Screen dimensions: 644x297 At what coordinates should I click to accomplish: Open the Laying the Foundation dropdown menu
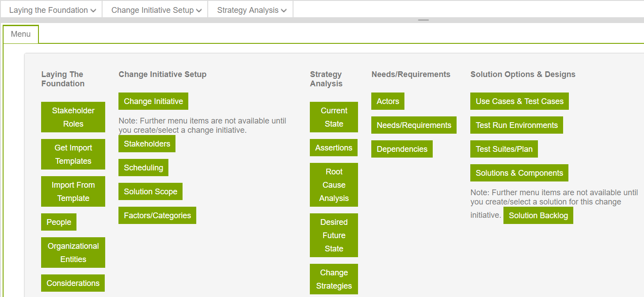pyautogui.click(x=52, y=10)
